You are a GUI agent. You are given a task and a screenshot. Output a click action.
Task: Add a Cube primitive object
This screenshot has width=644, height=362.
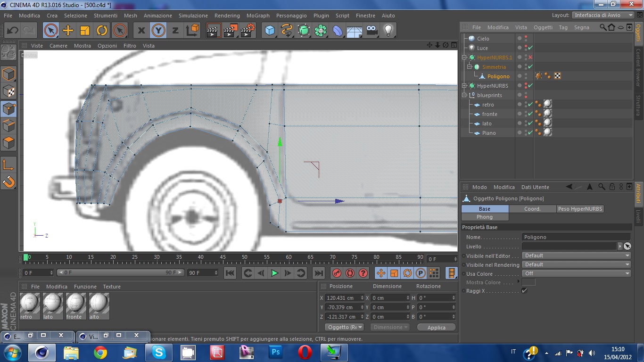(270, 31)
